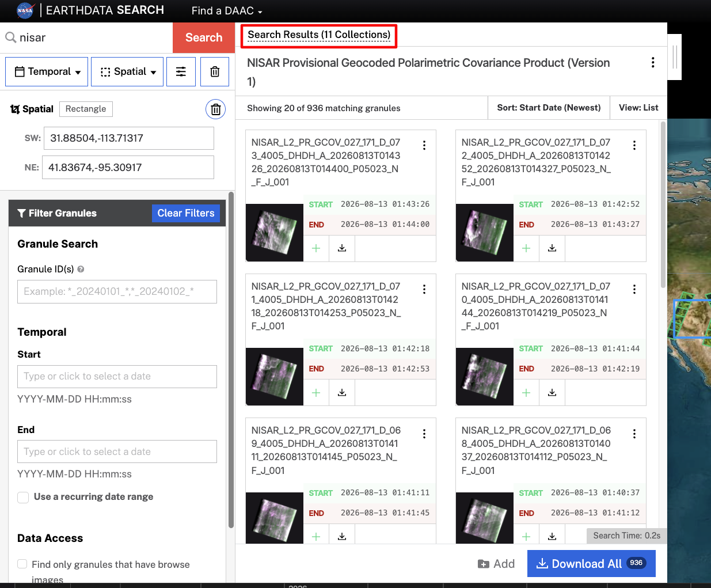This screenshot has height=588, width=711.
Task: Click Granule ID(s) help question icon
Action: (x=81, y=269)
